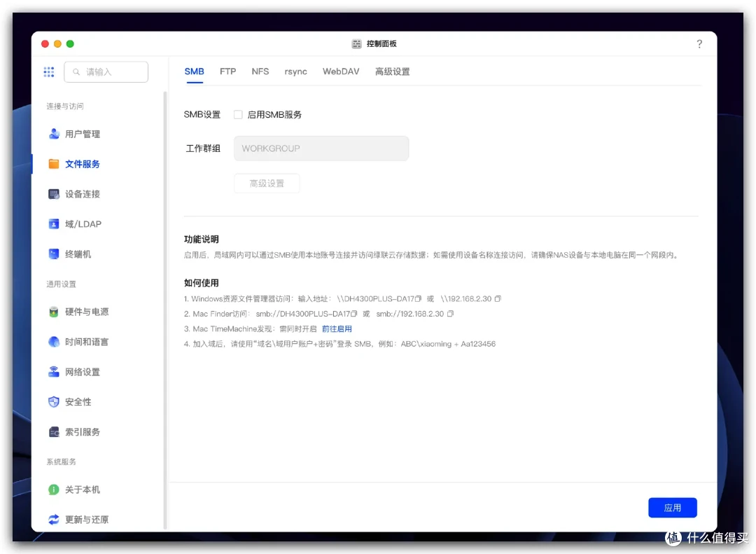Screen dimensions: 756x554
Task: Click the 域/LDAP sidebar icon
Action: point(54,224)
